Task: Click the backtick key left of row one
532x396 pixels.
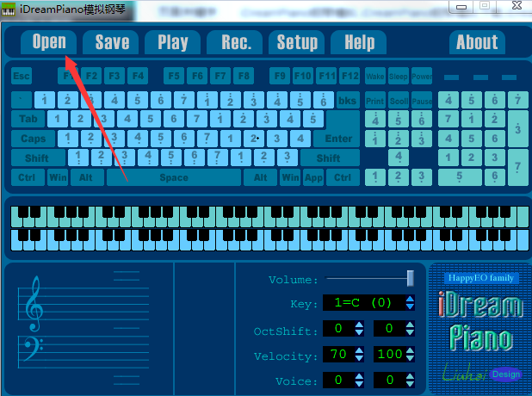Action: (x=22, y=100)
